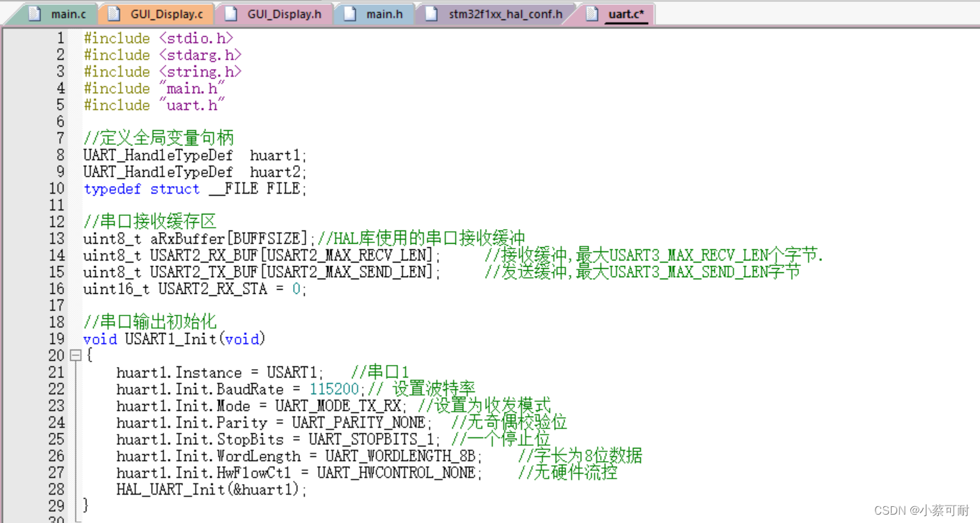The width and height of the screenshot is (980, 523).
Task: Click line number 28 in the gutter
Action: 56,490
